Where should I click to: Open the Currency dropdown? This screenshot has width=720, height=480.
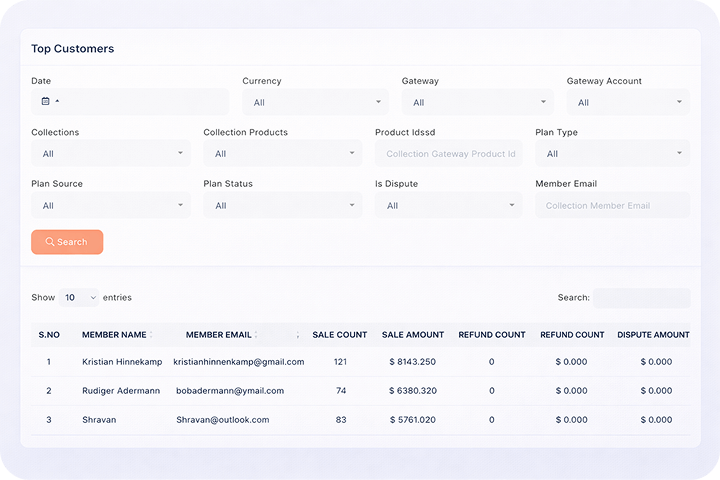315,102
